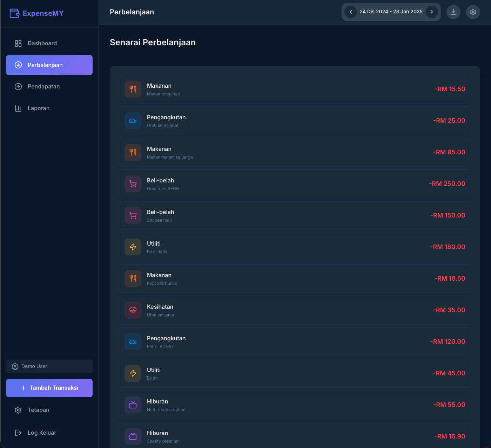Open the date range 24 Dis 2024 selector

click(x=391, y=12)
